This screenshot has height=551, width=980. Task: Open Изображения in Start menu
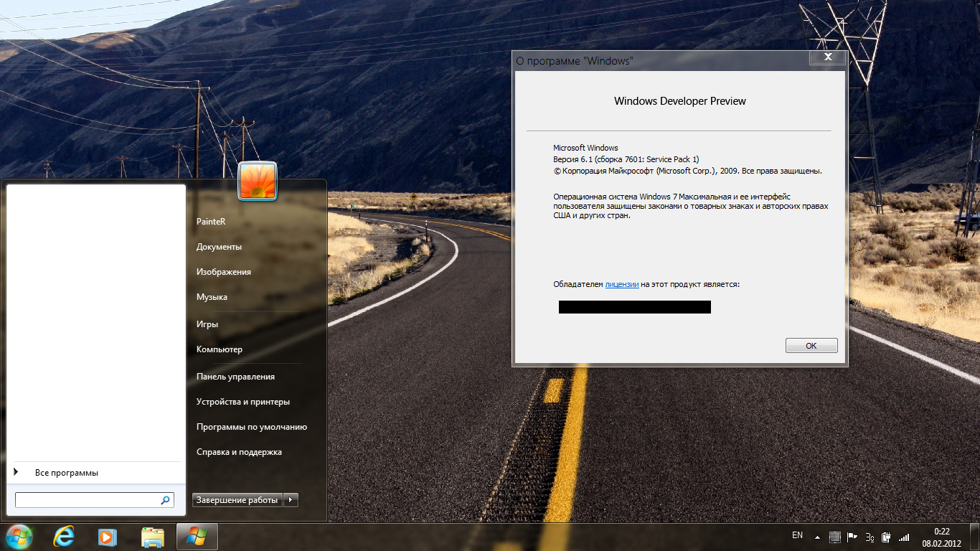point(224,272)
